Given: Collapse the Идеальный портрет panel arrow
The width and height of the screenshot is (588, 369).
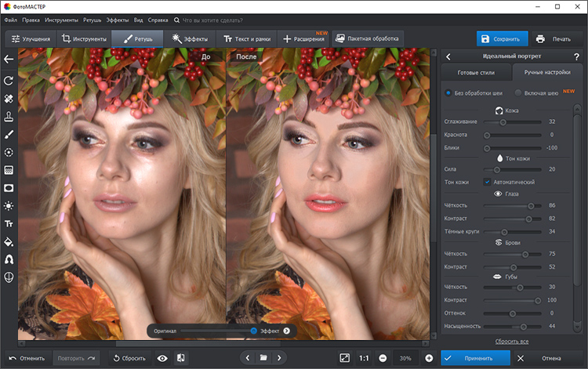Looking at the screenshot, I should coord(448,56).
